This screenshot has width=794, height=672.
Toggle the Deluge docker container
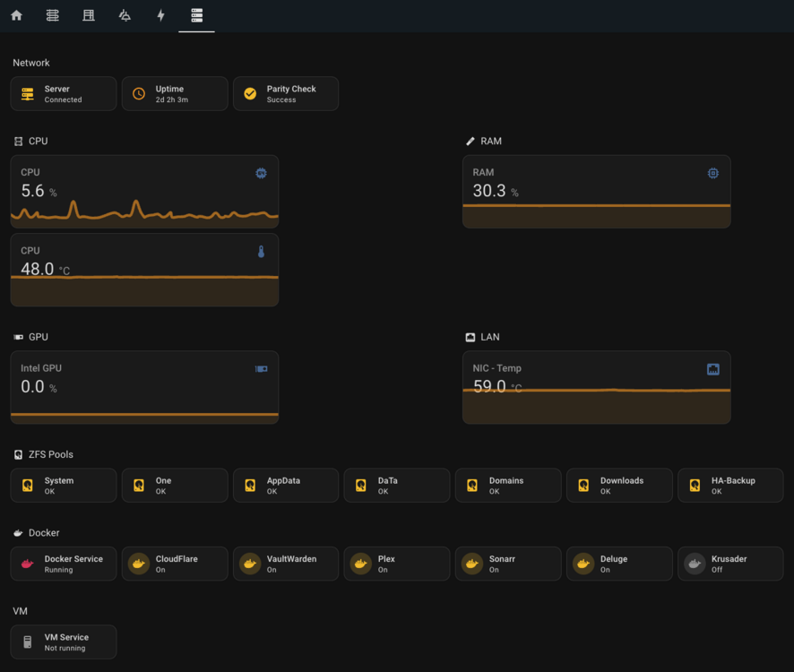tap(619, 564)
